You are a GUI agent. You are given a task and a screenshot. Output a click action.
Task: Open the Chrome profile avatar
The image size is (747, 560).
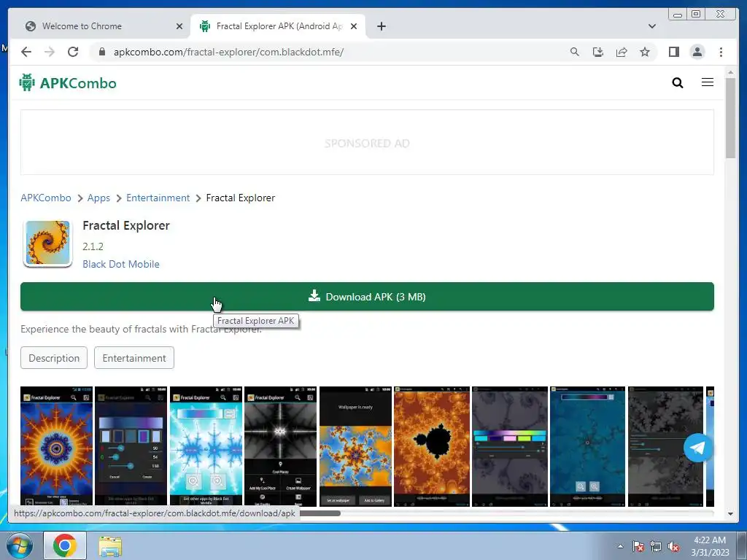click(697, 52)
